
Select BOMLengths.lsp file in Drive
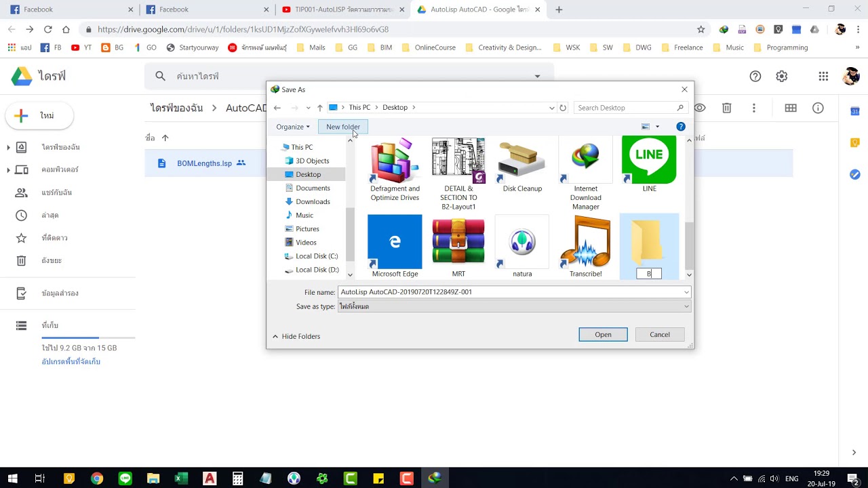(204, 163)
